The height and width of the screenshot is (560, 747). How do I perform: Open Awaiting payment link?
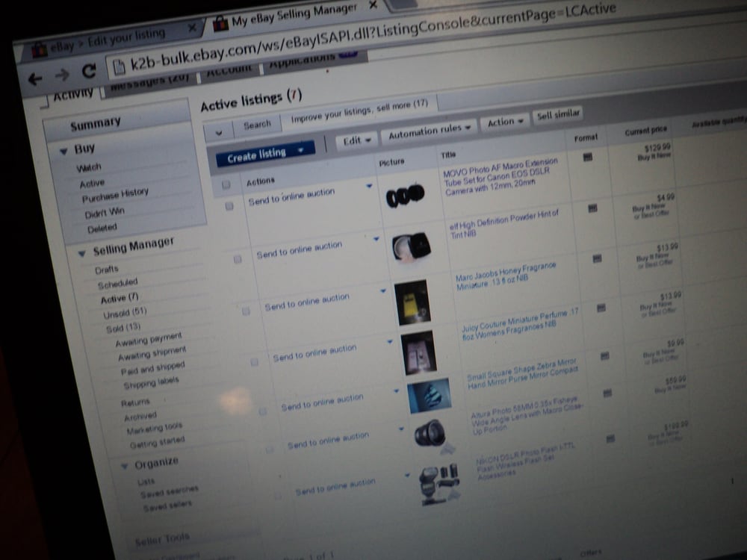point(148,340)
